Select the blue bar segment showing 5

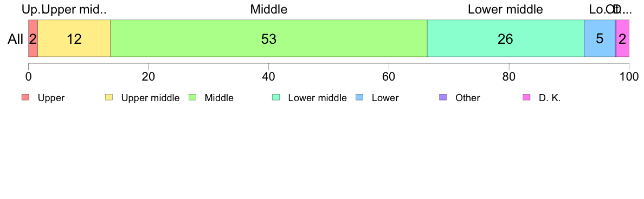coord(600,38)
